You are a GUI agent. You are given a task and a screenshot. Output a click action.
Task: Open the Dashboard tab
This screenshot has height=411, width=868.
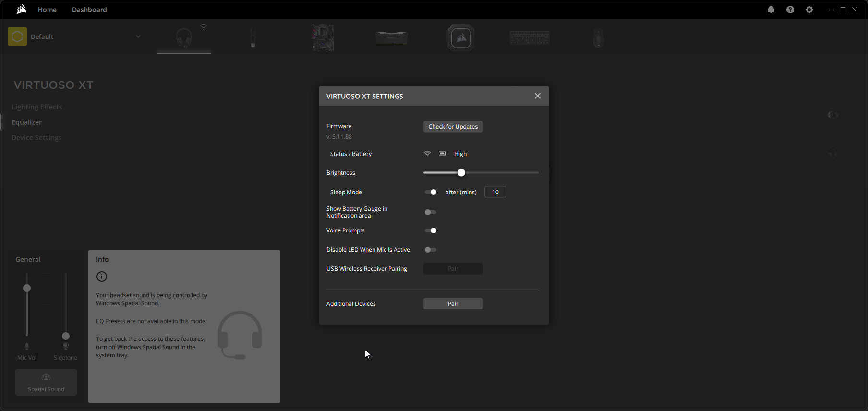(89, 10)
